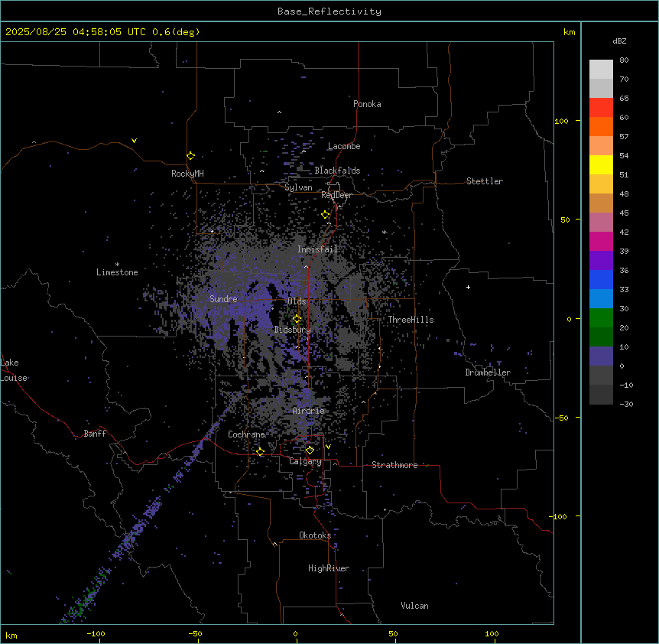Click the Drumheller town label
The width and height of the screenshot is (659, 644).
488,372
